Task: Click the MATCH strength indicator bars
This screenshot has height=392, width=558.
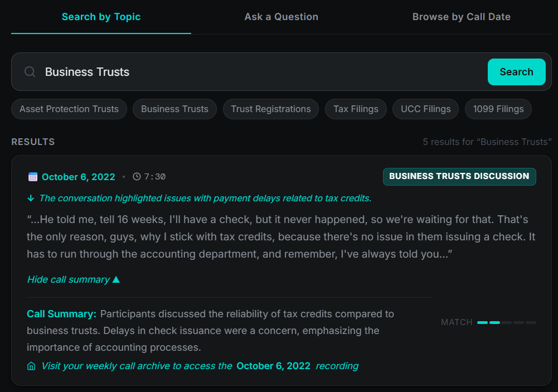Action: [505, 322]
